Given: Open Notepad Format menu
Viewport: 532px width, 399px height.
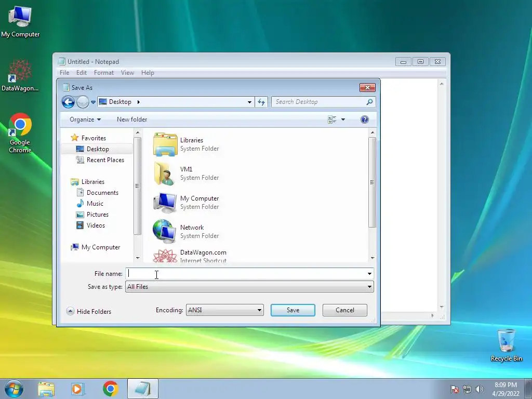Looking at the screenshot, I should [104, 73].
